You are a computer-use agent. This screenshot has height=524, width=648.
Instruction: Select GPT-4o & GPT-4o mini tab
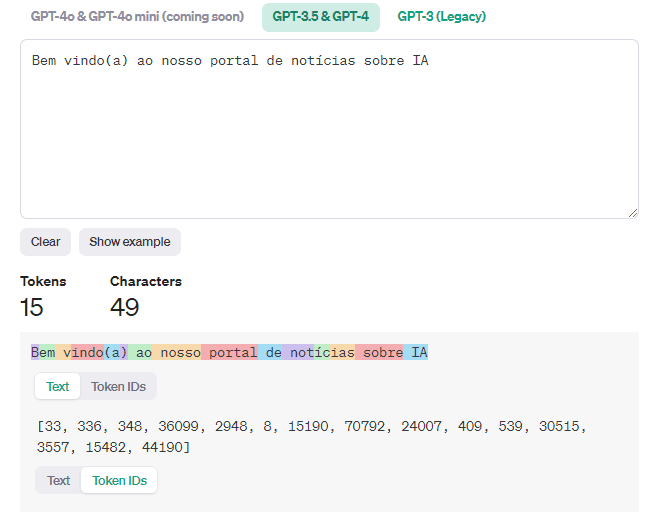(x=137, y=17)
